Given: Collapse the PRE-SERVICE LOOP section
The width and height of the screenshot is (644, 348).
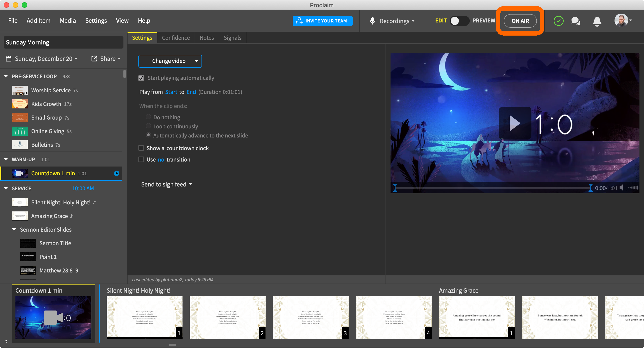Looking at the screenshot, I should pos(6,76).
